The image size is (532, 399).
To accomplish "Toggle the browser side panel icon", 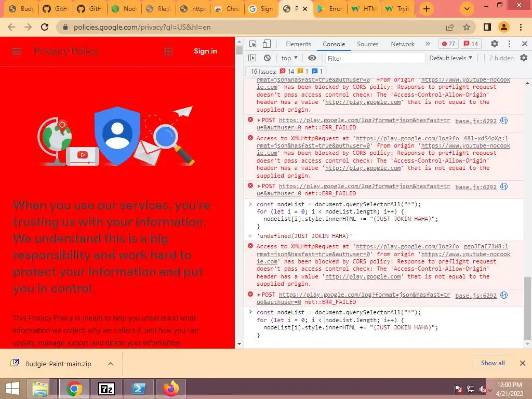I will pos(487,27).
